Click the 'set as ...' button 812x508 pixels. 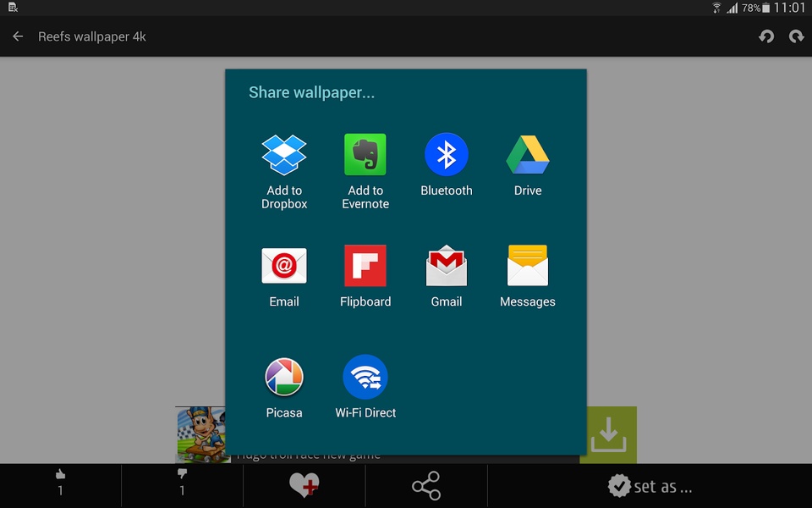click(x=650, y=486)
